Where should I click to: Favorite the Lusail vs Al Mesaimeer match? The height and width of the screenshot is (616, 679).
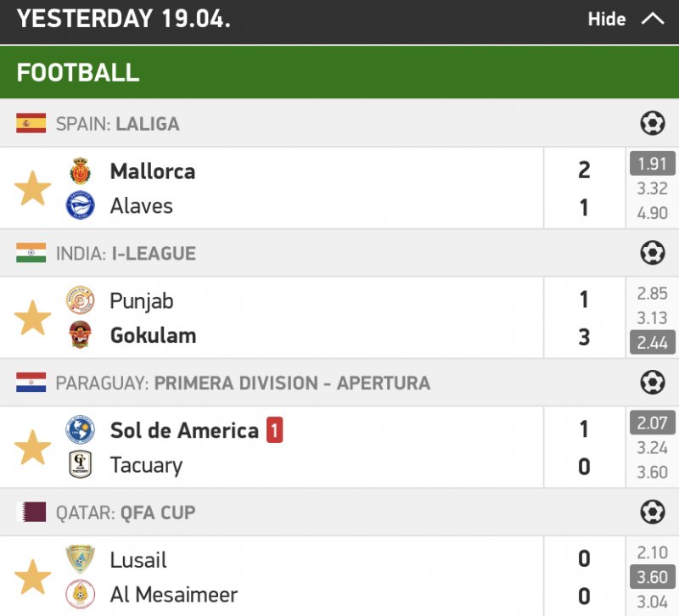pos(33,577)
